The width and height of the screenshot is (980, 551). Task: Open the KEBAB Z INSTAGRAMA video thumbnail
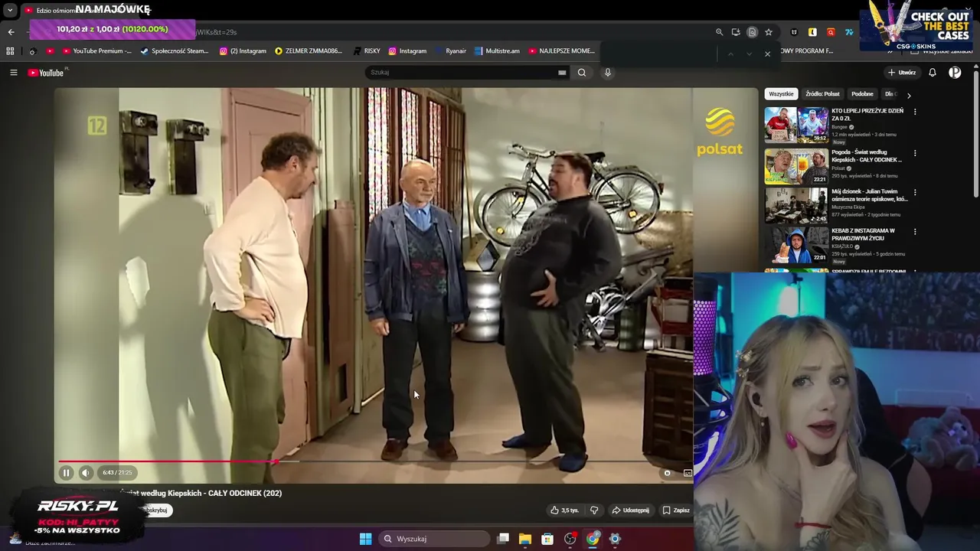[x=796, y=245]
